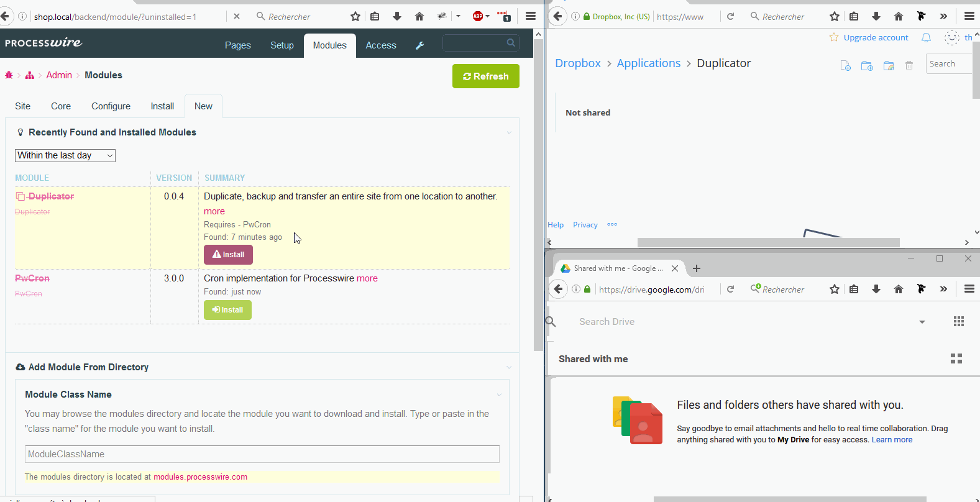This screenshot has height=502, width=980.
Task: Switch to the Install tab
Action: point(162,106)
